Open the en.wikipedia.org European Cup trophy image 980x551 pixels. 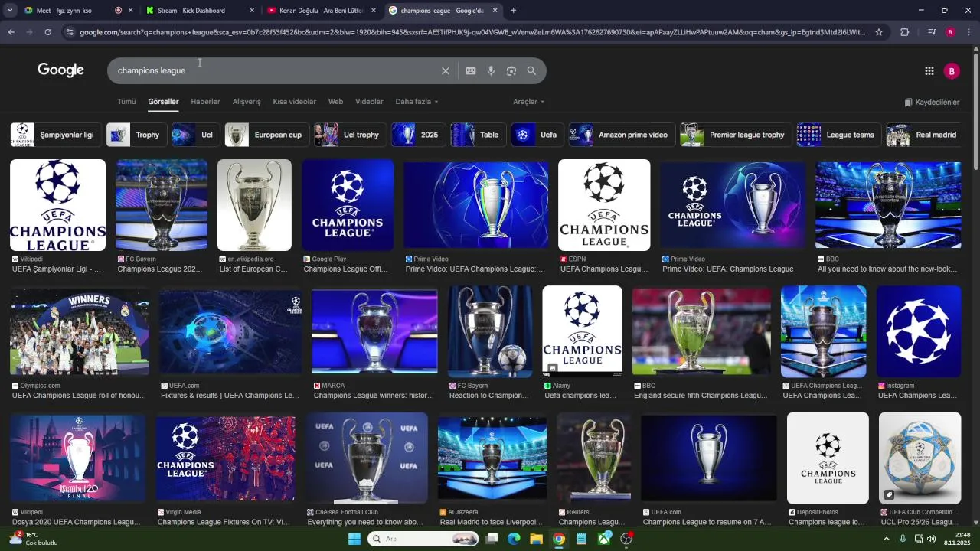click(x=254, y=205)
